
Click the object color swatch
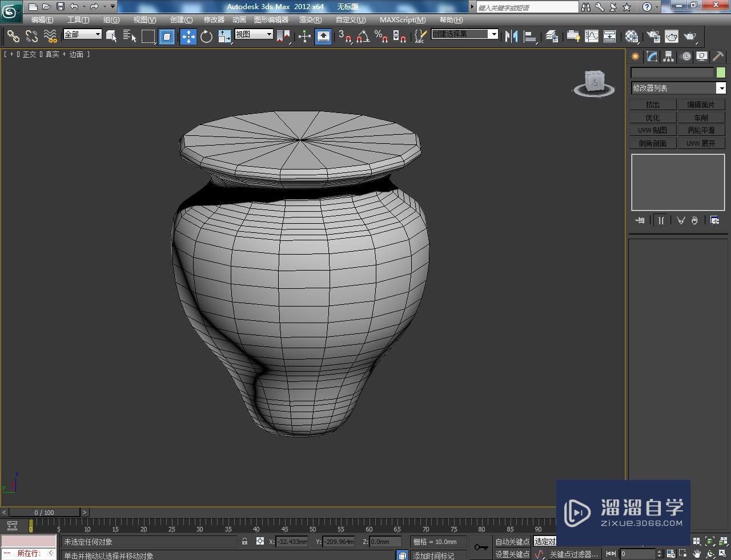(x=721, y=72)
